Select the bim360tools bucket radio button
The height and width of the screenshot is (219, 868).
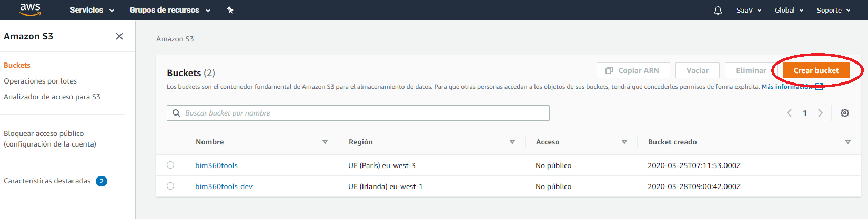(x=170, y=165)
